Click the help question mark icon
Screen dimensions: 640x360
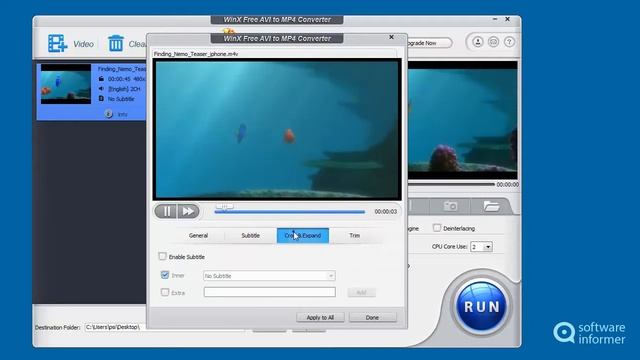click(509, 42)
